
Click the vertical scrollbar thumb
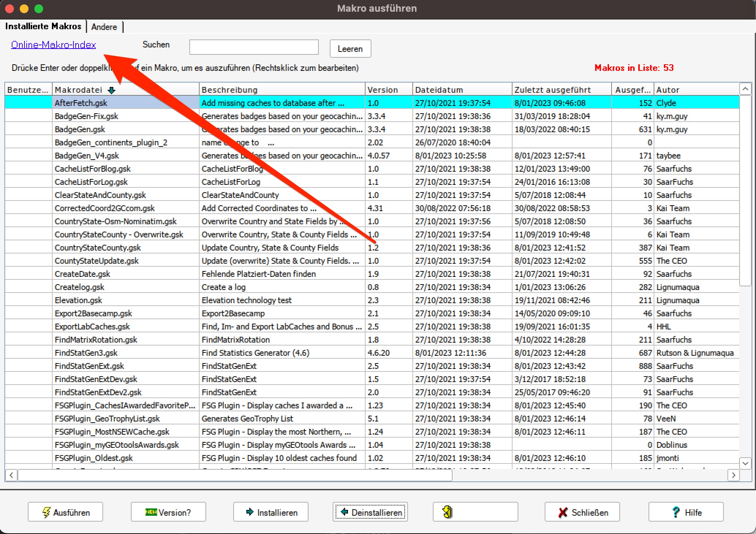point(745,190)
